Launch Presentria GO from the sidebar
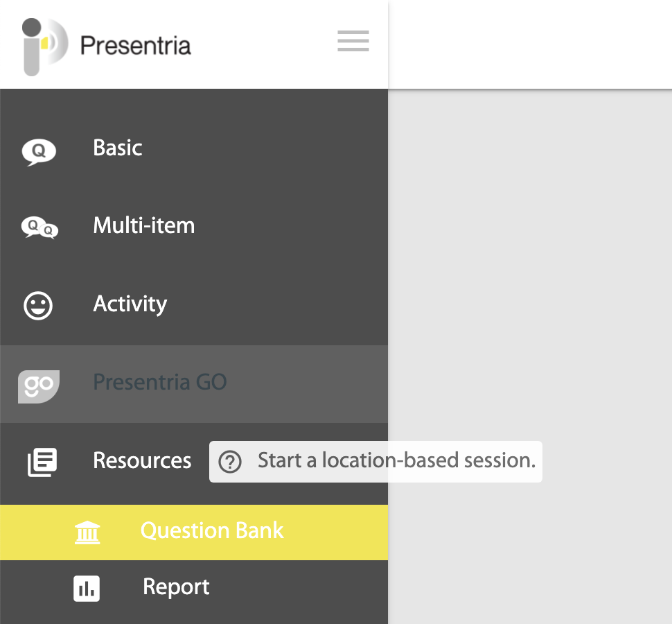This screenshot has height=624, width=672. [x=194, y=384]
